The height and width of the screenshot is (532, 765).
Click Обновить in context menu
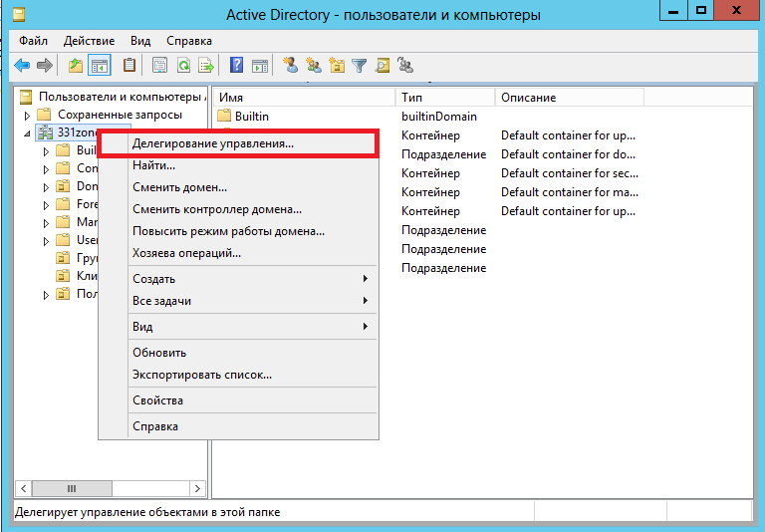pos(239,353)
